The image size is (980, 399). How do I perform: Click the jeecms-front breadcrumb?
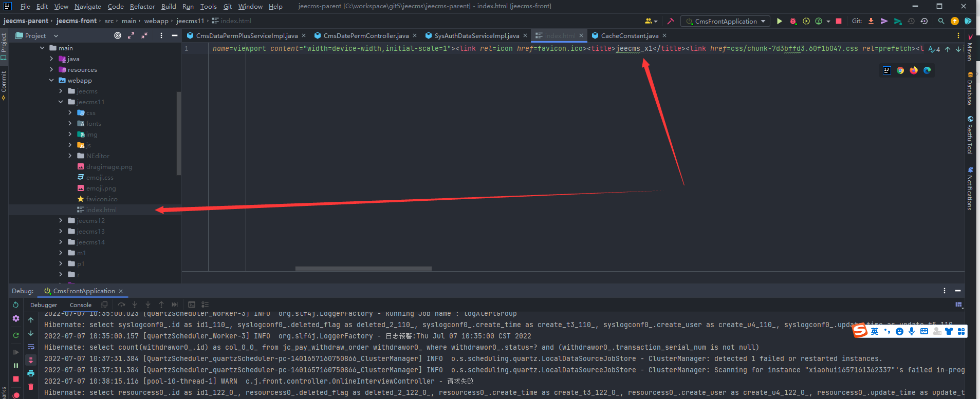click(x=77, y=21)
